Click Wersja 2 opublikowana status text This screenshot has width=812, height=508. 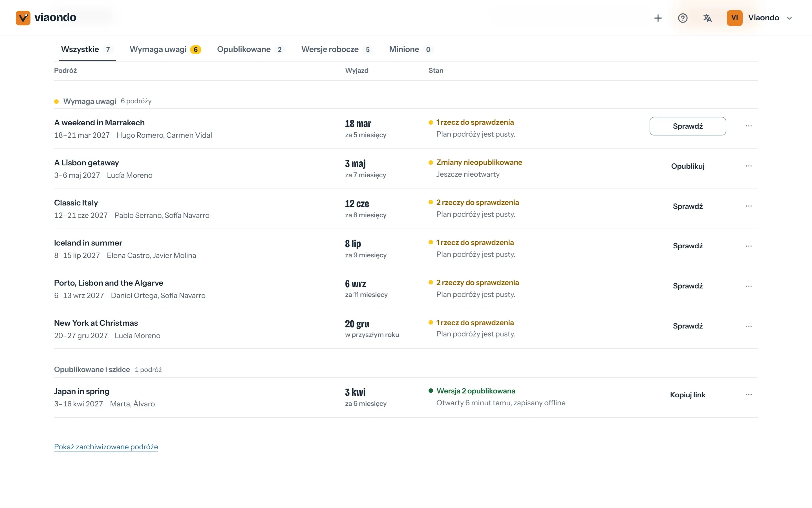click(x=476, y=391)
